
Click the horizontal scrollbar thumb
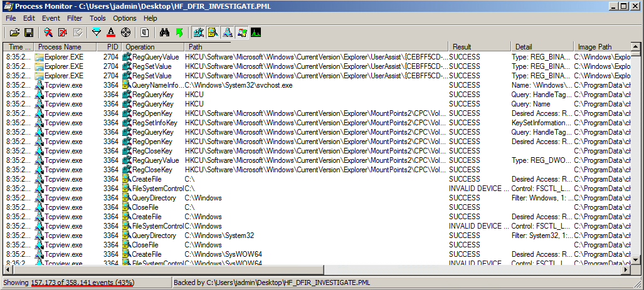click(x=169, y=269)
